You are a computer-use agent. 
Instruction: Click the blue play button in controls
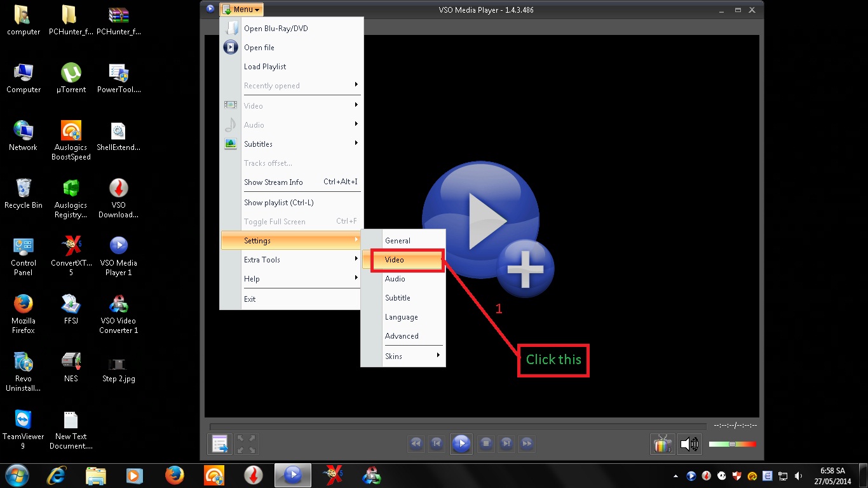click(x=461, y=443)
